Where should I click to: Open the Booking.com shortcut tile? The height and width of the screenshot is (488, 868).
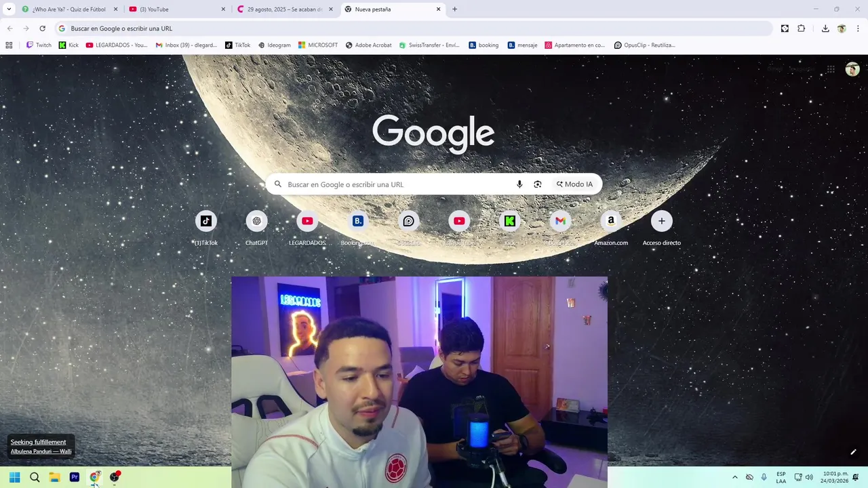point(358,229)
